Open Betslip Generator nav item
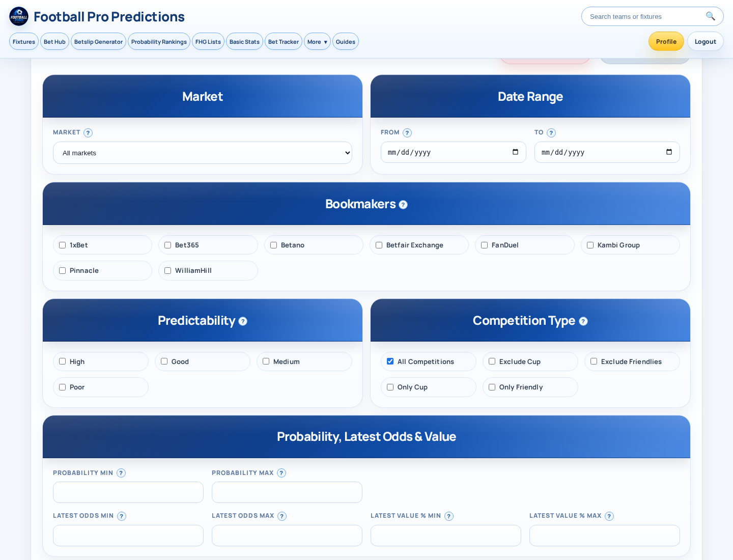The width and height of the screenshot is (733, 560). click(x=98, y=42)
